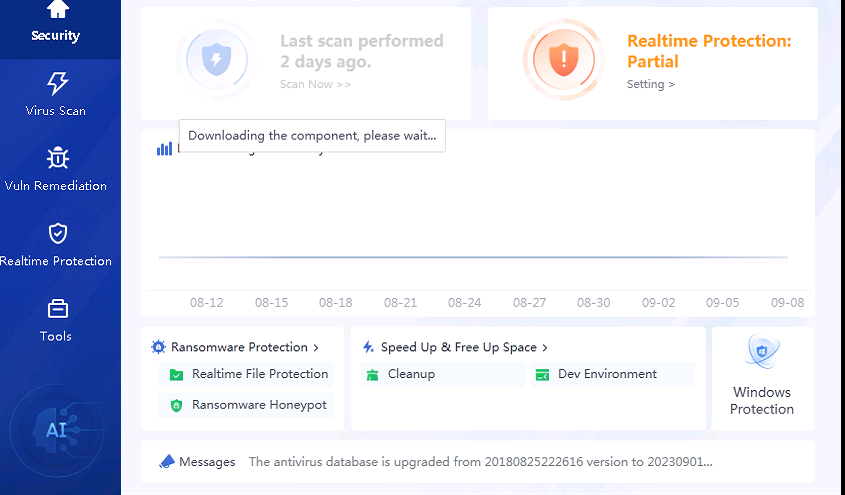Open Windows Protection tile
Screen dimensions: 845x495
coord(762,378)
